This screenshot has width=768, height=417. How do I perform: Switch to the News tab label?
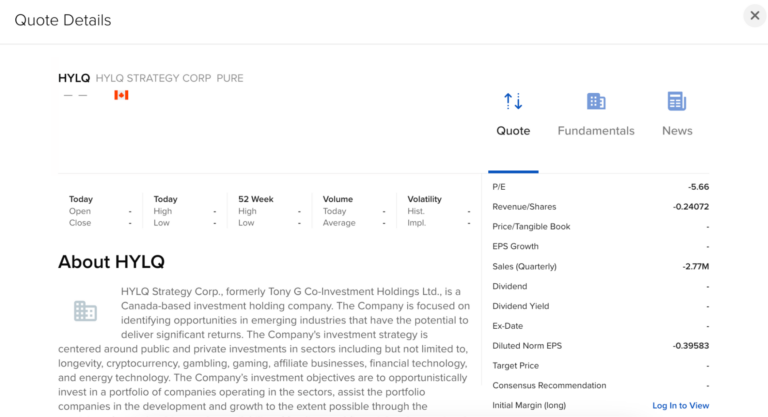[677, 131]
